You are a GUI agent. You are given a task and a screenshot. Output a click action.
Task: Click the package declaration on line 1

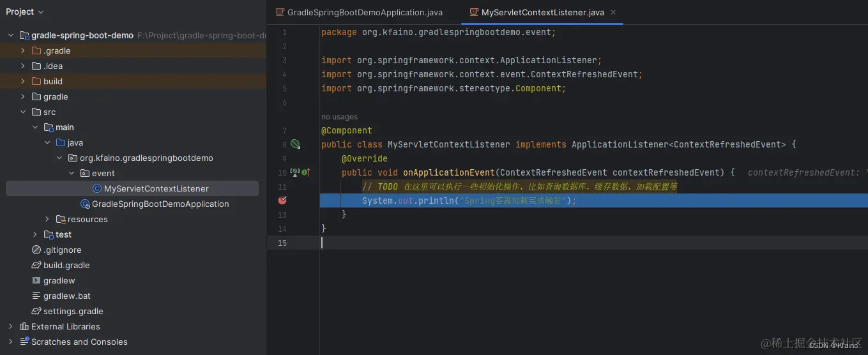click(438, 32)
